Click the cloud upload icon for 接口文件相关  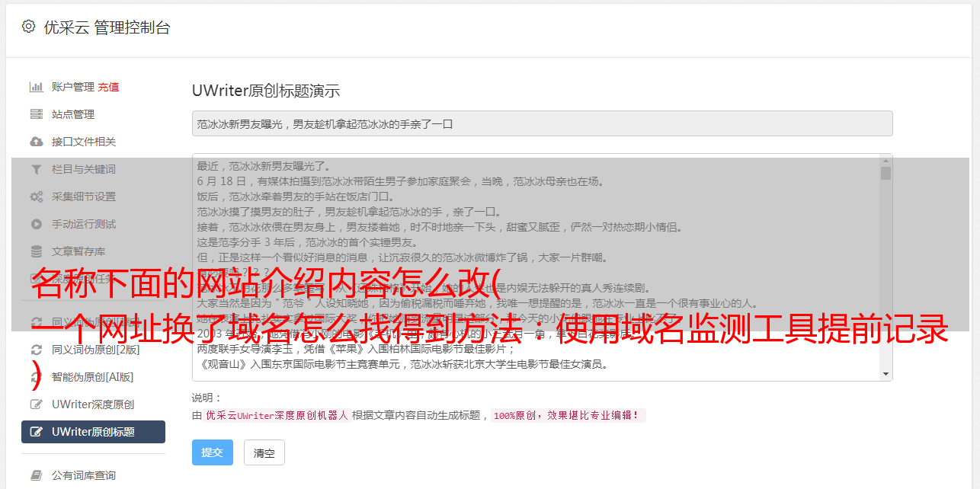(36, 142)
